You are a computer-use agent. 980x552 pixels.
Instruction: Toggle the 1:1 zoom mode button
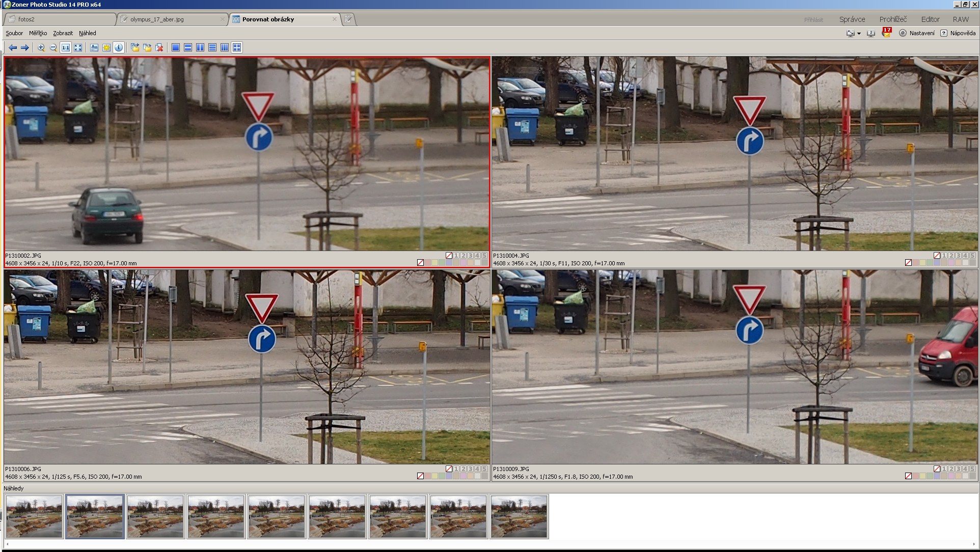(x=66, y=47)
